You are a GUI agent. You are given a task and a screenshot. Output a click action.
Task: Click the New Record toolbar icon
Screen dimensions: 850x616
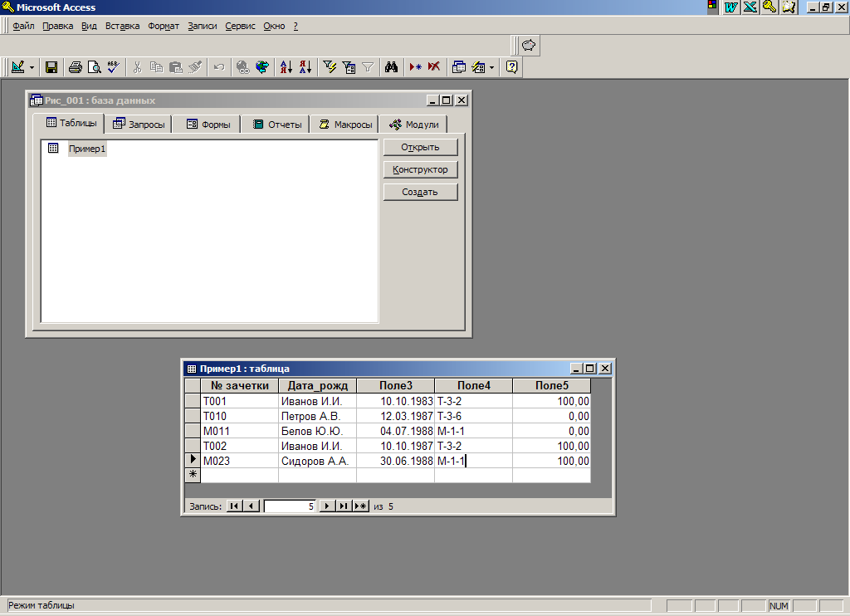tap(415, 67)
